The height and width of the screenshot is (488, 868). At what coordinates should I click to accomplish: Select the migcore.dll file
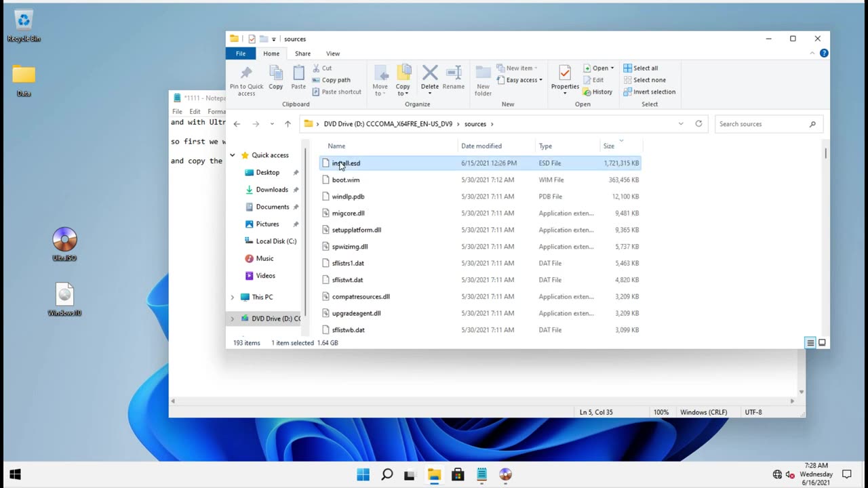(x=480, y=213)
